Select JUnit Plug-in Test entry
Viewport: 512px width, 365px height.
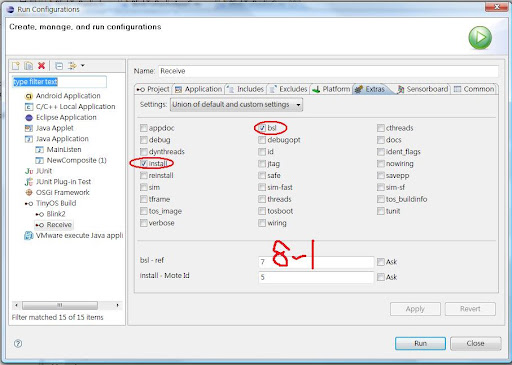tap(58, 182)
